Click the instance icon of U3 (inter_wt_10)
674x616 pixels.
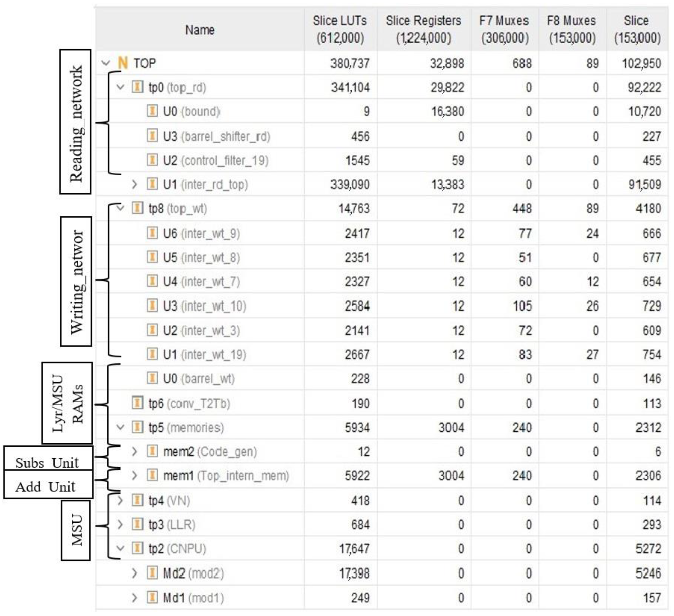(152, 305)
